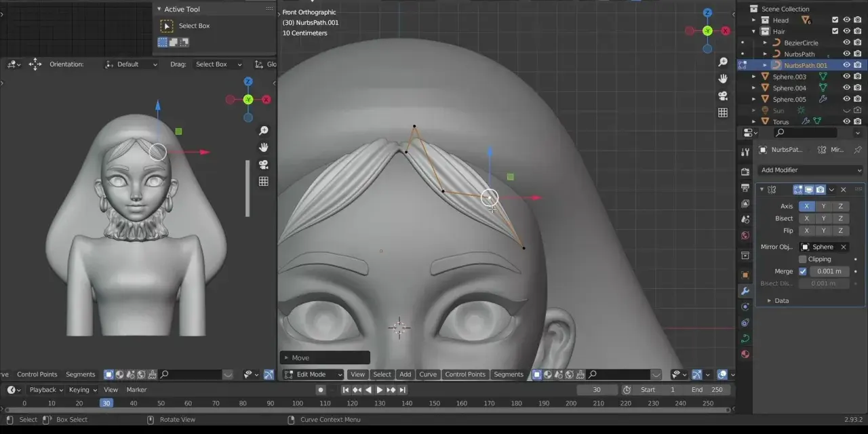Click the frame 30 marker on timeline
868x434 pixels.
(x=106, y=403)
